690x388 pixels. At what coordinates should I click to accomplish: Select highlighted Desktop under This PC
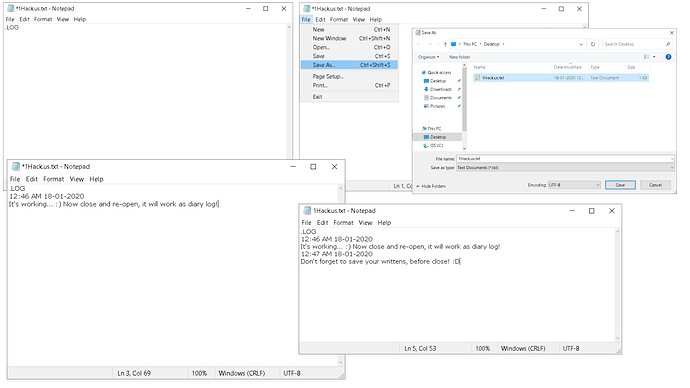[437, 137]
